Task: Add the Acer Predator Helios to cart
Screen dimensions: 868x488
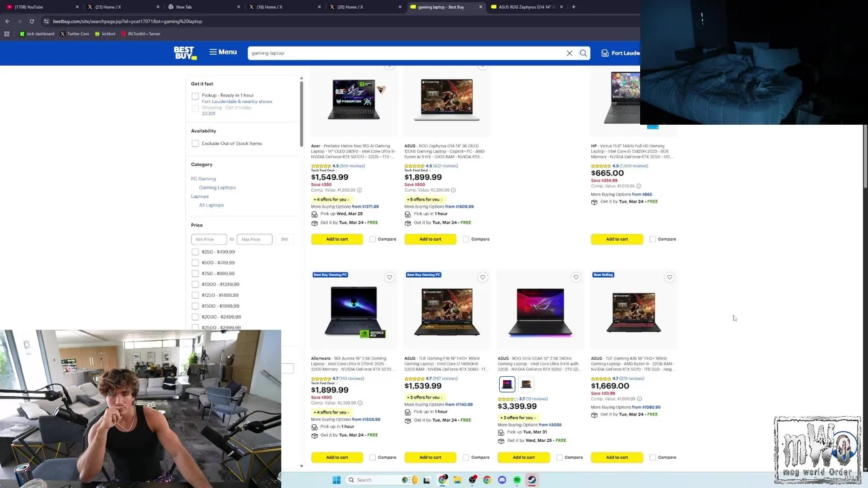Action: point(337,239)
